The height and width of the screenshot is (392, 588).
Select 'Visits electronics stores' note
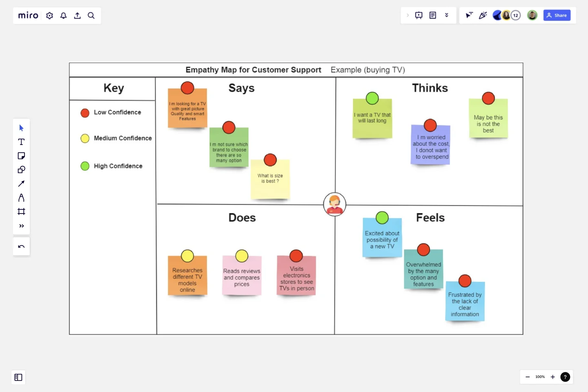[x=296, y=276]
